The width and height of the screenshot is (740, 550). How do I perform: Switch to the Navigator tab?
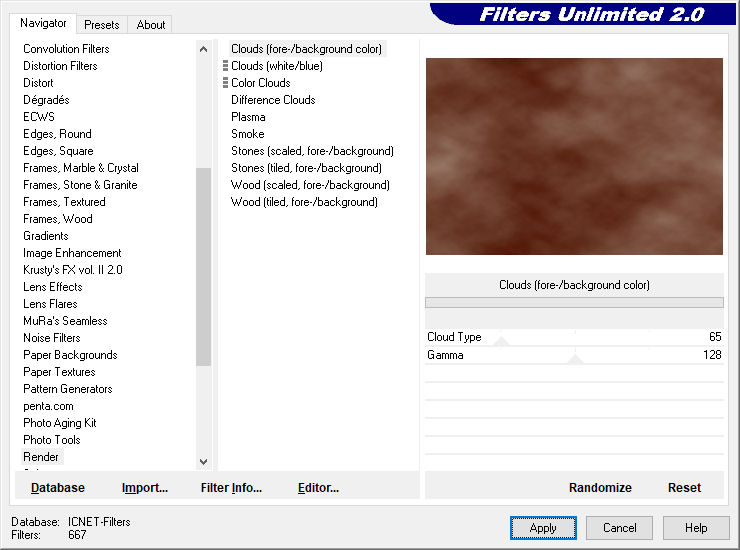(x=43, y=23)
